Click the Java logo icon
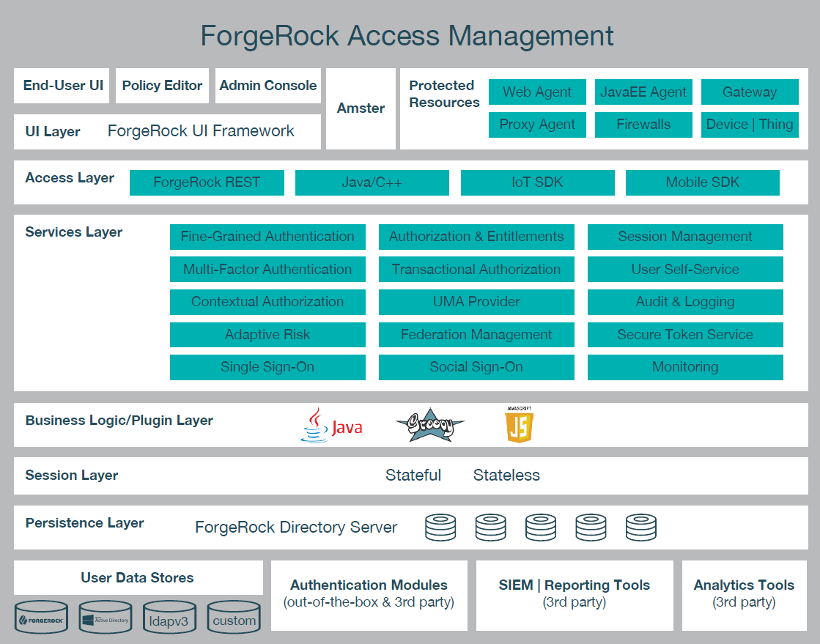Screen dimensions: 820x644 click(x=331, y=425)
